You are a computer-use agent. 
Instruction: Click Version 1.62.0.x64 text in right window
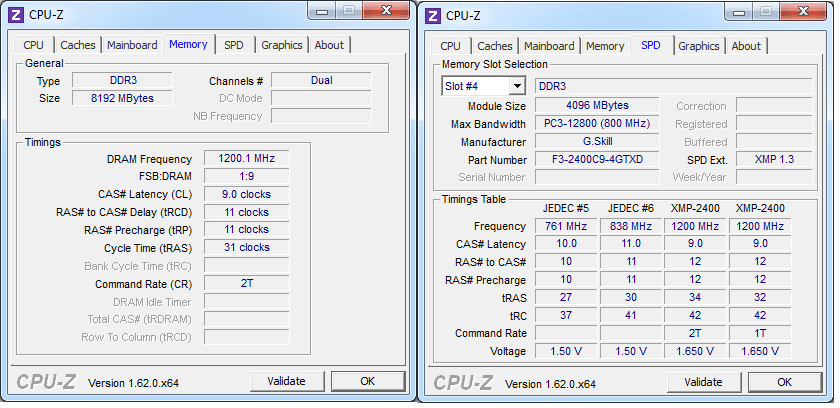pos(550,384)
